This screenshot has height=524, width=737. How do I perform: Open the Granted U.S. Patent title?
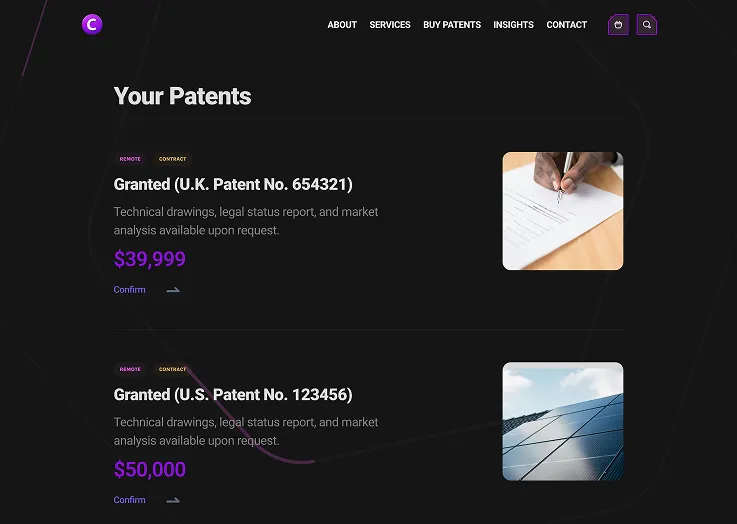233,395
